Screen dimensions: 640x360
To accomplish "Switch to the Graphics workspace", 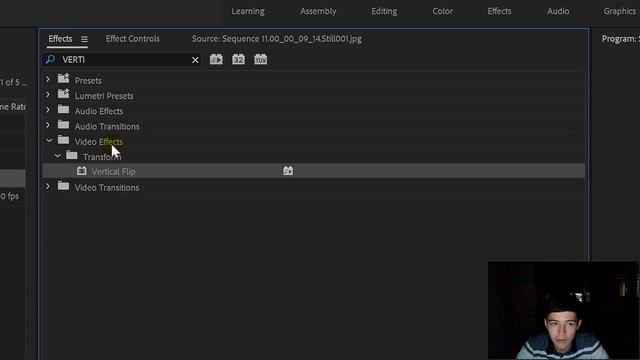I will pyautogui.click(x=620, y=11).
